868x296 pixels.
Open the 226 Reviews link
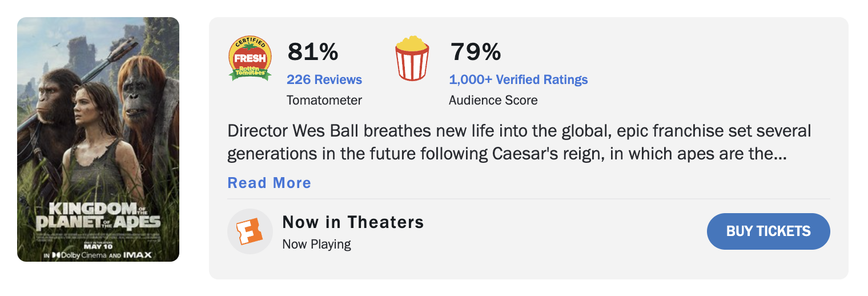[x=324, y=79]
